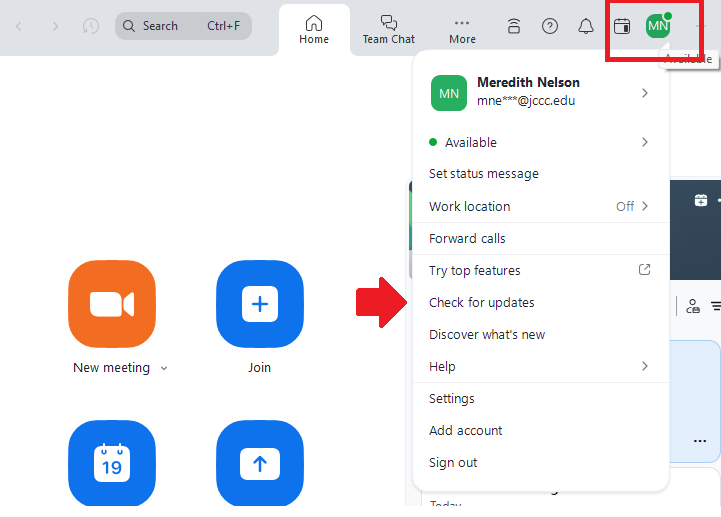
Task: Click the MN profile avatar in the toolbar
Action: click(658, 26)
